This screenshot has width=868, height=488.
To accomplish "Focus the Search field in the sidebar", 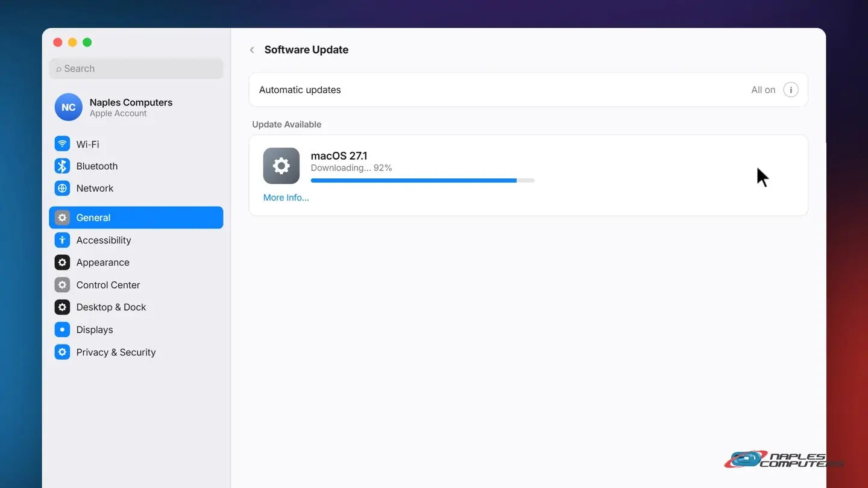I will (x=136, y=69).
